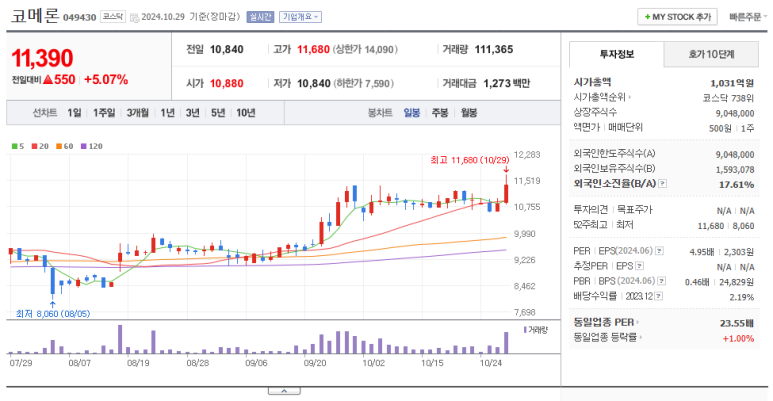Click the 외국인소진율 value 17.61%

point(737,184)
